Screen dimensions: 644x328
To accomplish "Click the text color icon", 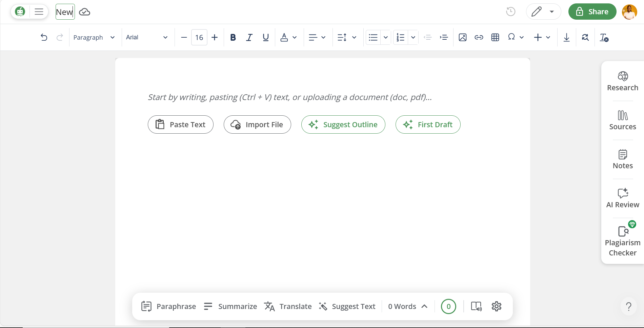I will [x=284, y=37].
